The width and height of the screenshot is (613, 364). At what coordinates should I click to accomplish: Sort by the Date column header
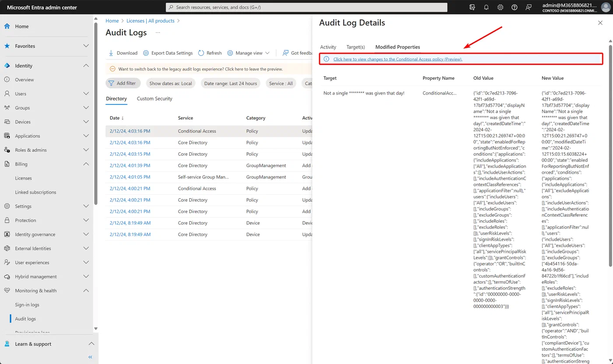[x=117, y=118]
